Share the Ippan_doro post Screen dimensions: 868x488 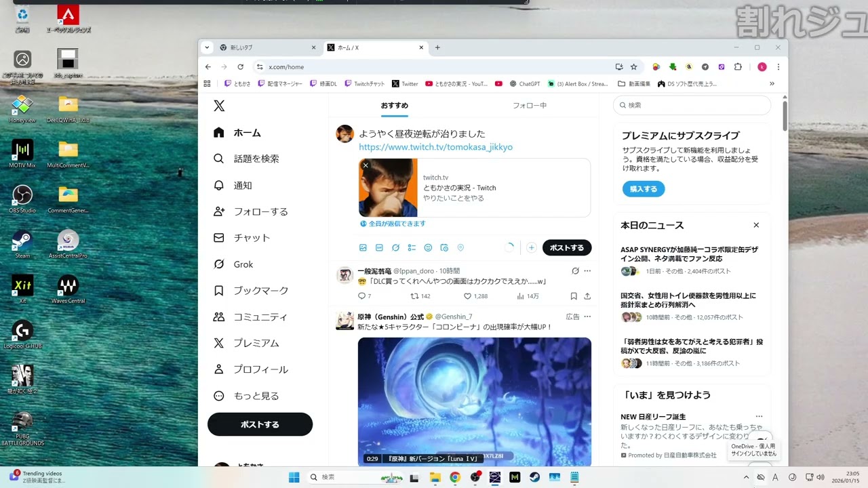(x=587, y=296)
